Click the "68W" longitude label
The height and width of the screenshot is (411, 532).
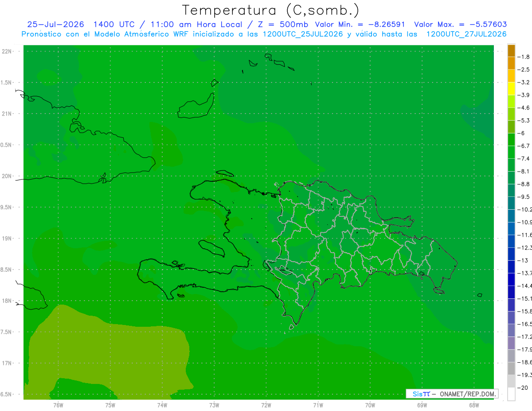(x=474, y=405)
